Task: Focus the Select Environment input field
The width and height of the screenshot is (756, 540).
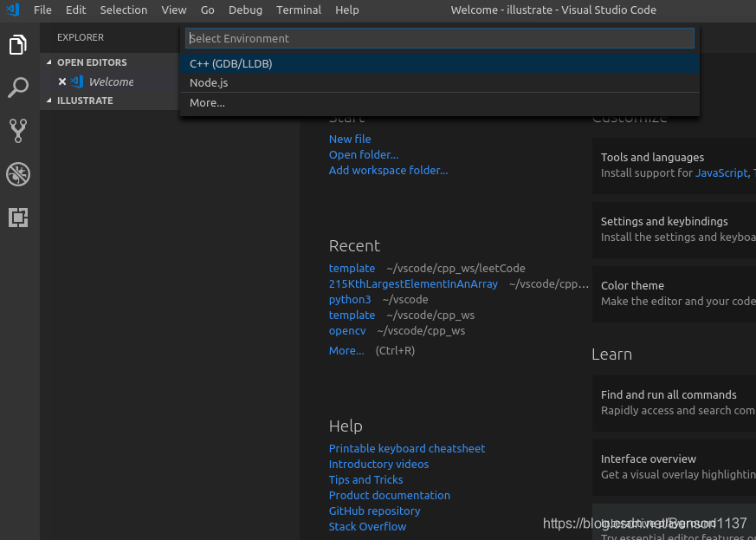Action: click(440, 38)
